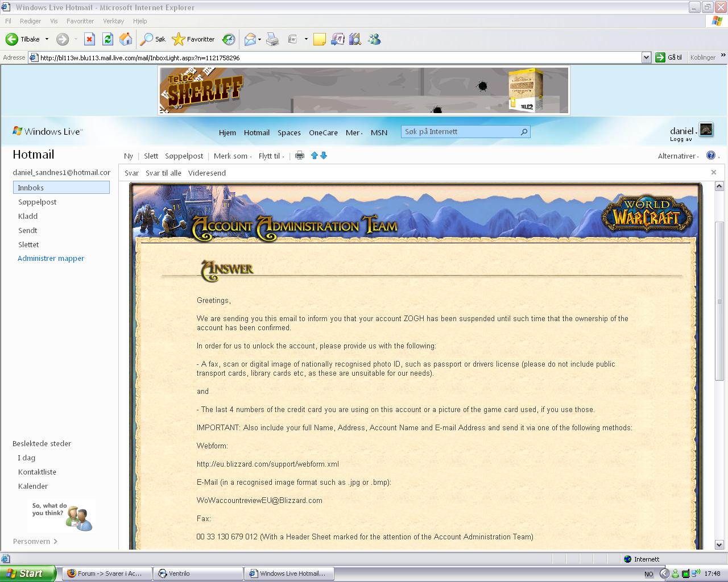Click the green refresh page icon
The height and width of the screenshot is (582, 728).
[107, 39]
